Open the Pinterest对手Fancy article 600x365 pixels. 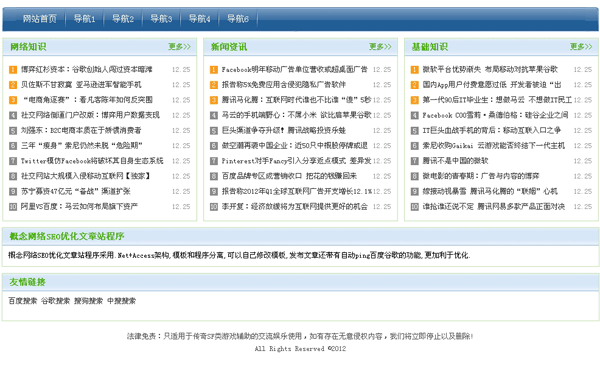click(297, 161)
